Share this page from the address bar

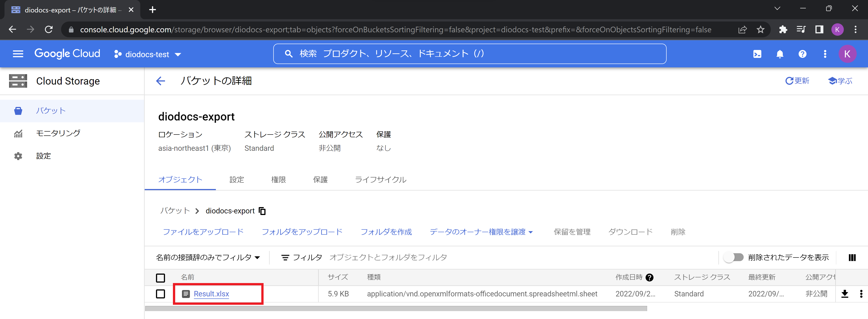tap(742, 30)
